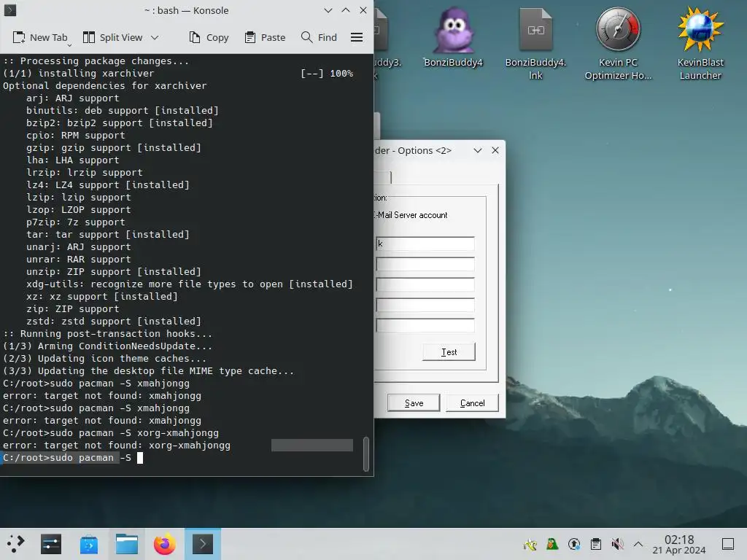Maximize the Konsole window
This screenshot has height=560, width=747.
pyautogui.click(x=346, y=10)
